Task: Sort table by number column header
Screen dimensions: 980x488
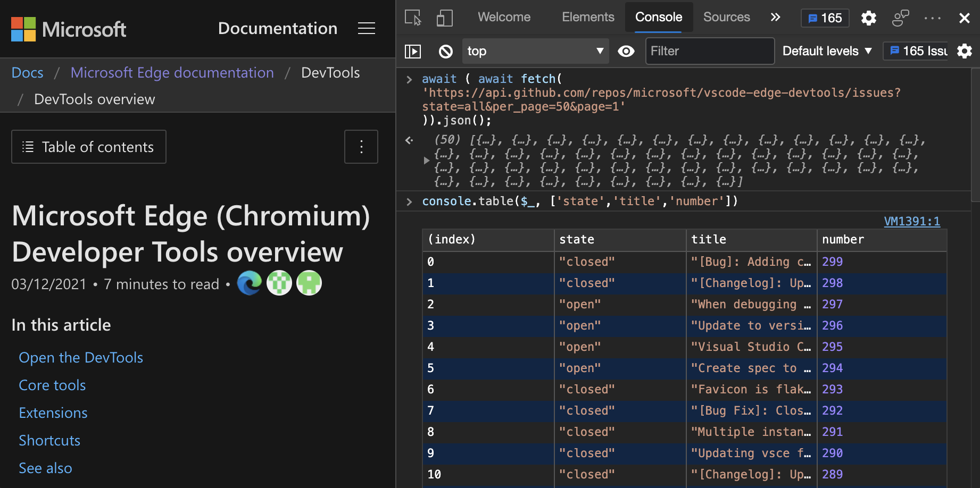Action: (882, 240)
